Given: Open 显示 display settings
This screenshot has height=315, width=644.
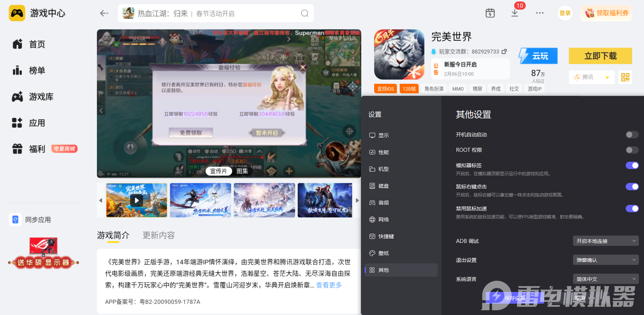Looking at the screenshot, I should click(x=401, y=135).
